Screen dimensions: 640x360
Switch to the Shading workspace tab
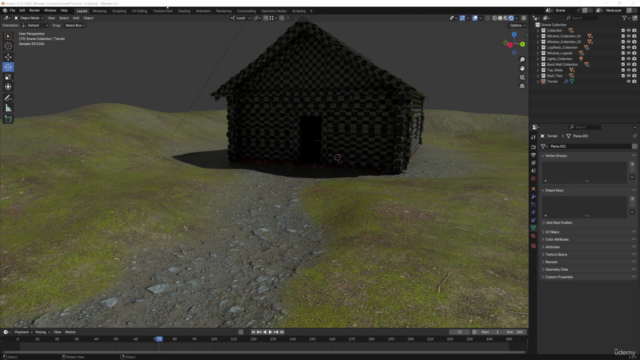[184, 11]
